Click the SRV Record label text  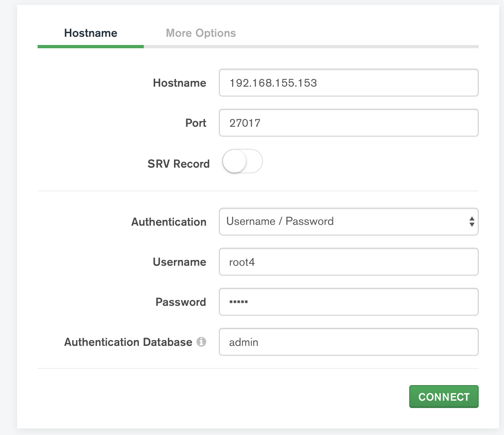[x=178, y=164]
